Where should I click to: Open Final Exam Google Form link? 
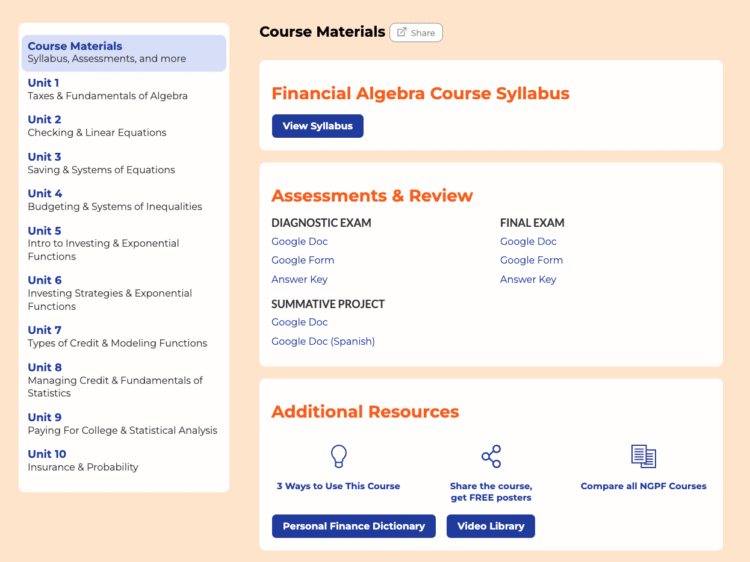tap(531, 261)
